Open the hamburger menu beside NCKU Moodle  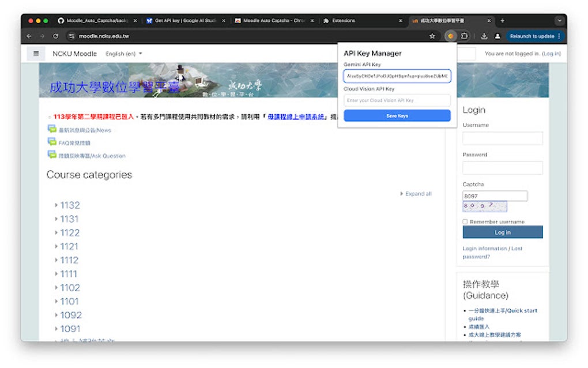(x=35, y=53)
